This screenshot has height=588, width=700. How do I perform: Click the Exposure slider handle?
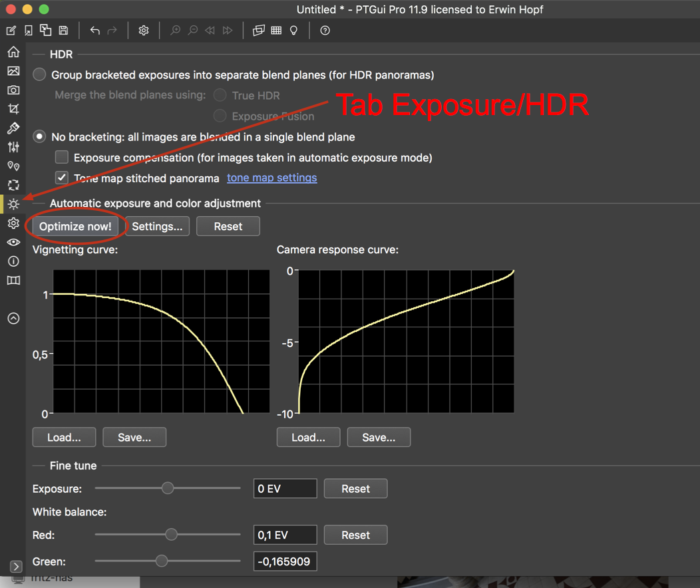point(168,488)
